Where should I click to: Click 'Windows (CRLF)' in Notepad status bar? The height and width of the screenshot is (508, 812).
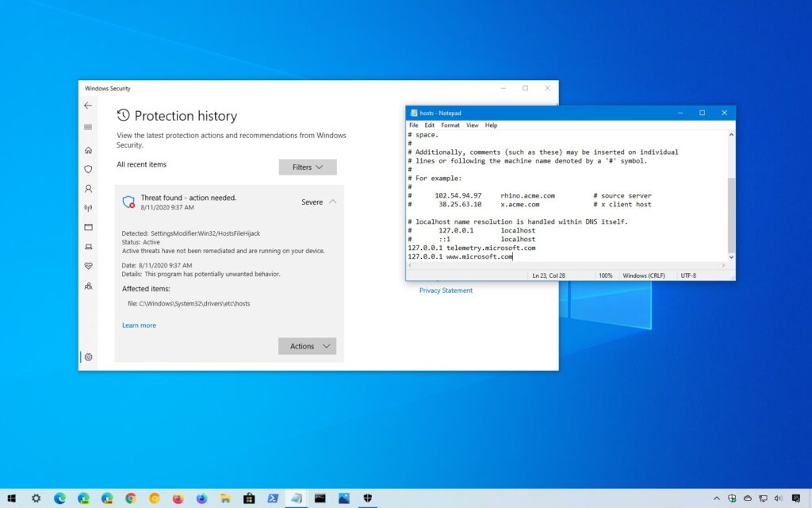(644, 275)
